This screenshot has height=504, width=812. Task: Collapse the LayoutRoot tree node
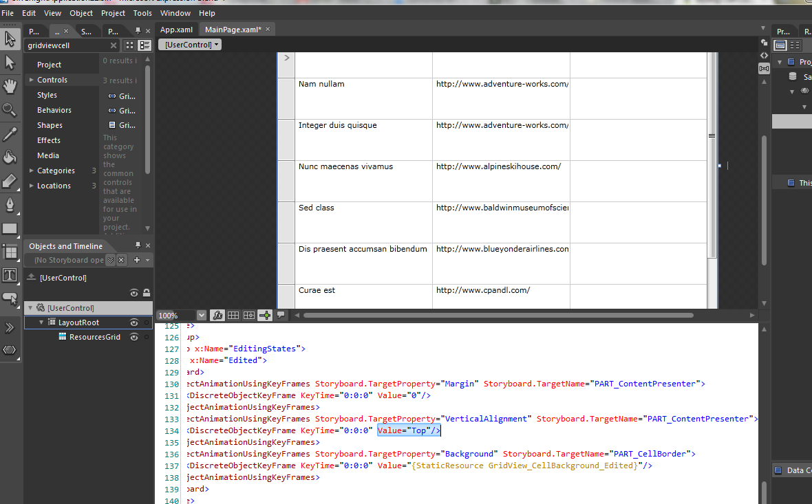click(41, 322)
